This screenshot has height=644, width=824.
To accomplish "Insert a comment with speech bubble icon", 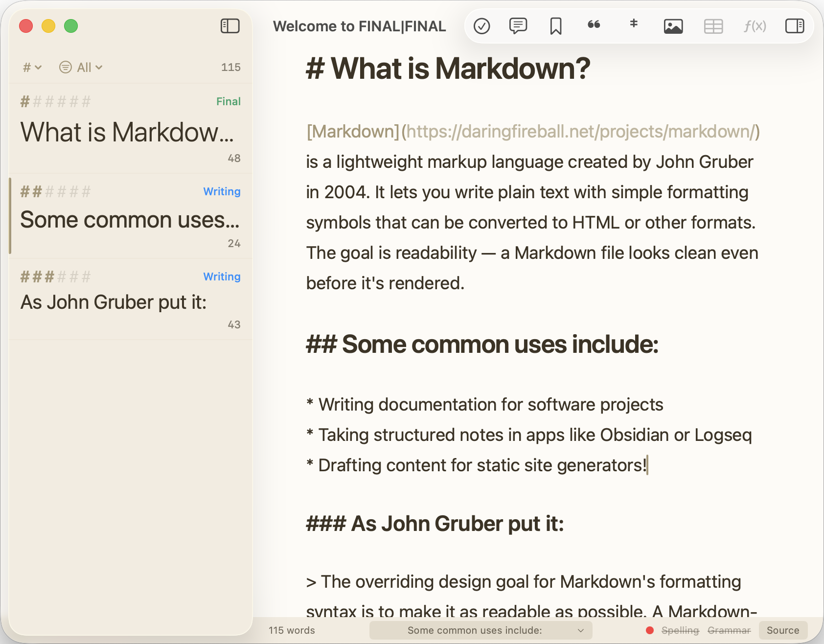I will tap(518, 26).
